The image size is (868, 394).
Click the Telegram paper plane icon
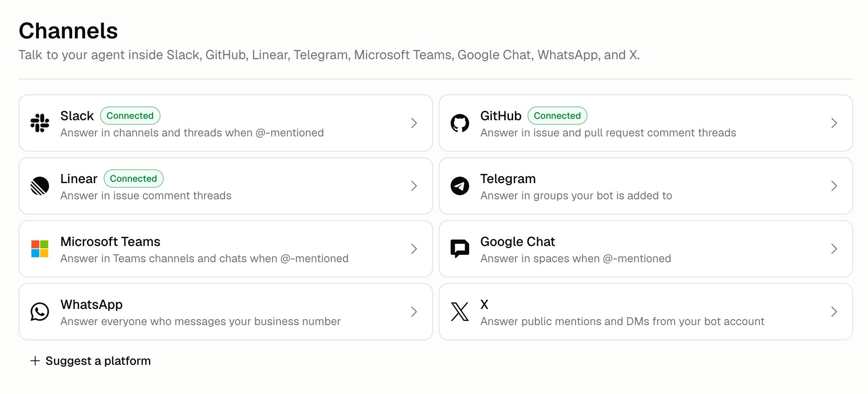coord(460,186)
